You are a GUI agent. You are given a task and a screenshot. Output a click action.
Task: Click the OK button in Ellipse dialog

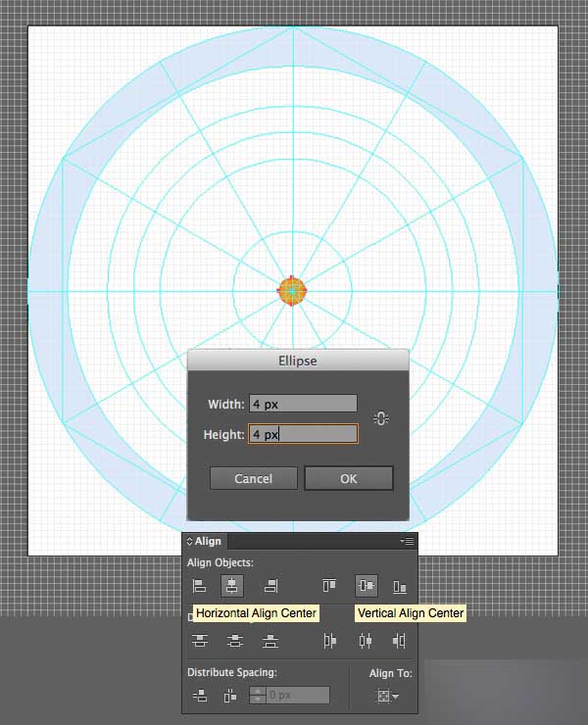pos(348,478)
